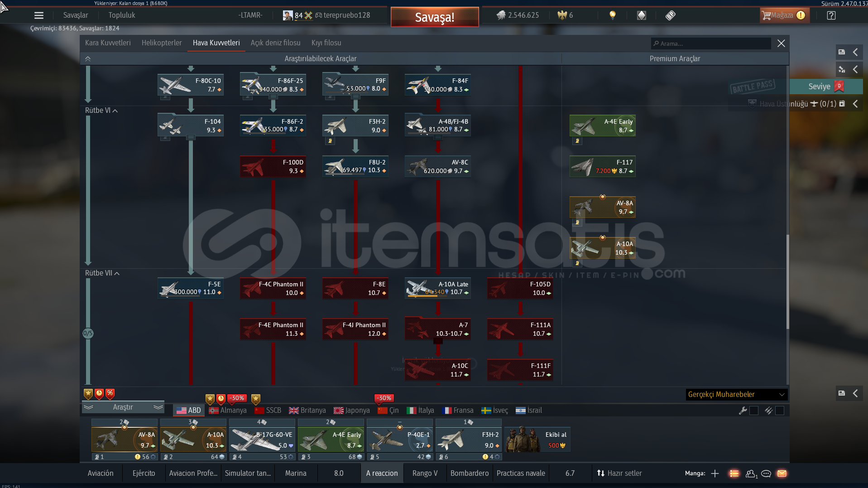This screenshot has height=488, width=868.
Task: Expand the chevron beside Gerçekçi Muharebeler
Action: [x=855, y=393]
